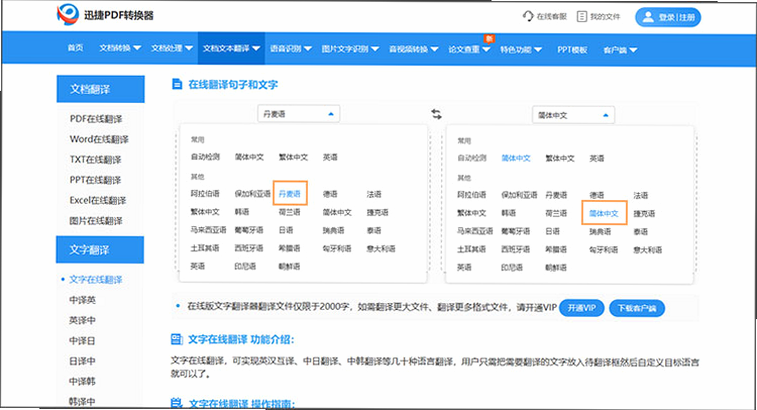Viewport: 757px width, 410px height.
Task: Choose 泰语 in target language panel
Action: coord(641,232)
